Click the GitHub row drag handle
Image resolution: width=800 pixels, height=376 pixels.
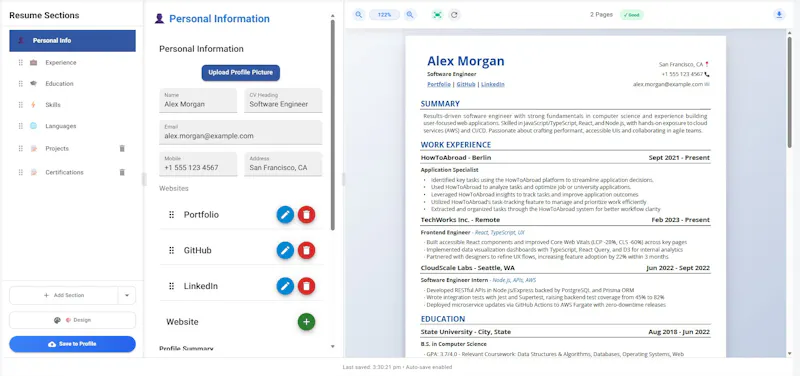pyautogui.click(x=171, y=250)
